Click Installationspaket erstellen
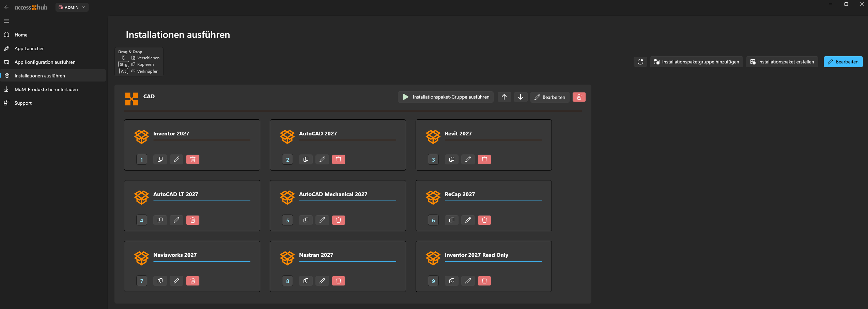 (x=782, y=62)
